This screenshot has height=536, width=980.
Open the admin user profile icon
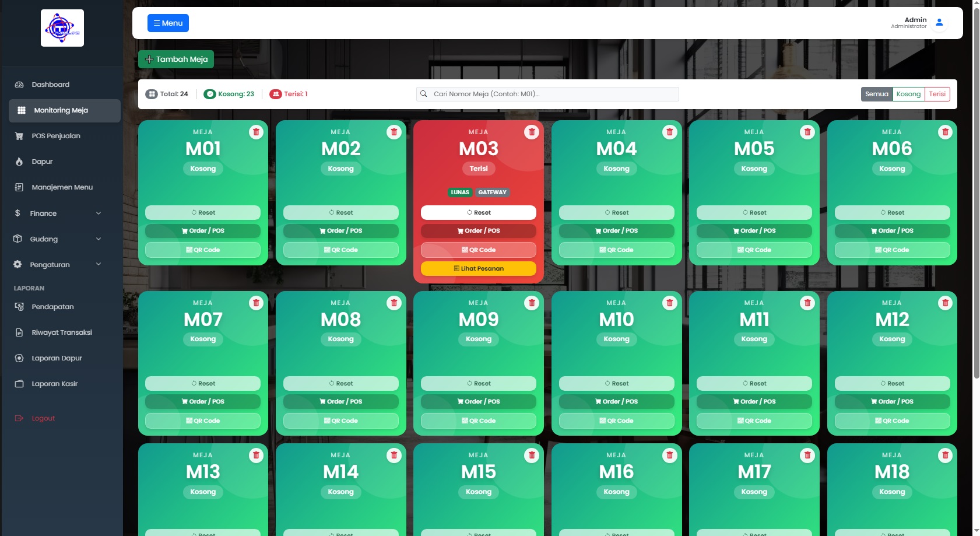(939, 23)
